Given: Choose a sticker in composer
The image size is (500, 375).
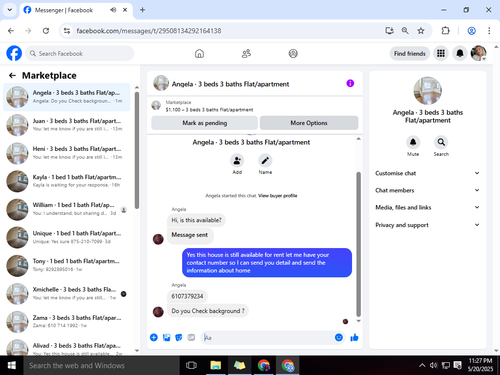Looking at the screenshot, I should pos(179,338).
